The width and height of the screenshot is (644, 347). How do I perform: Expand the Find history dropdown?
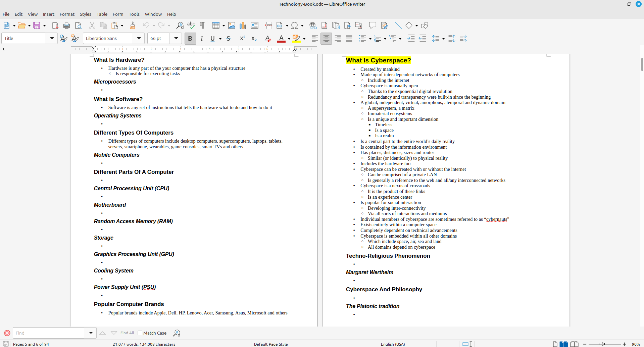(x=91, y=333)
